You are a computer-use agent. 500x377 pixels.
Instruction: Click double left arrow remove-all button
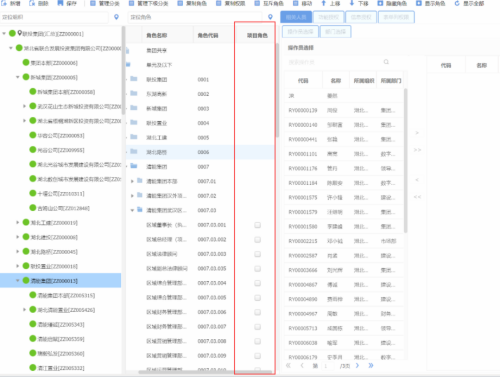pyautogui.click(x=417, y=197)
